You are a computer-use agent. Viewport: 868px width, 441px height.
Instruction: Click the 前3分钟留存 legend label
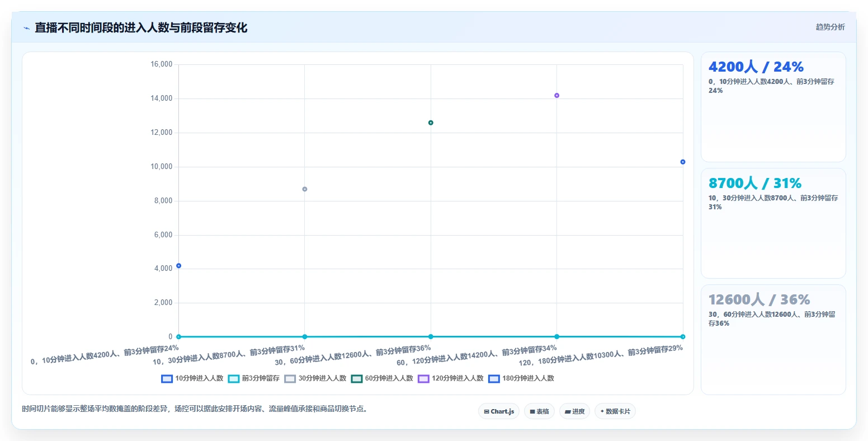click(261, 378)
